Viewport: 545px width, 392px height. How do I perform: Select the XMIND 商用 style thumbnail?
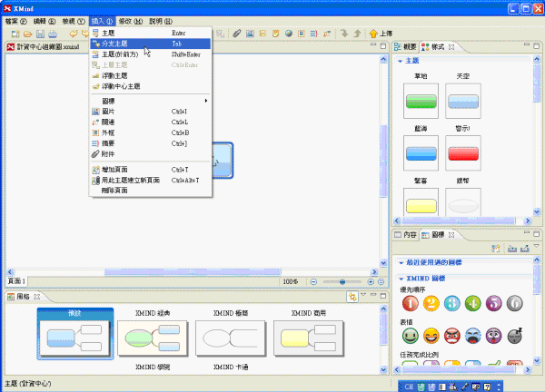(x=309, y=338)
